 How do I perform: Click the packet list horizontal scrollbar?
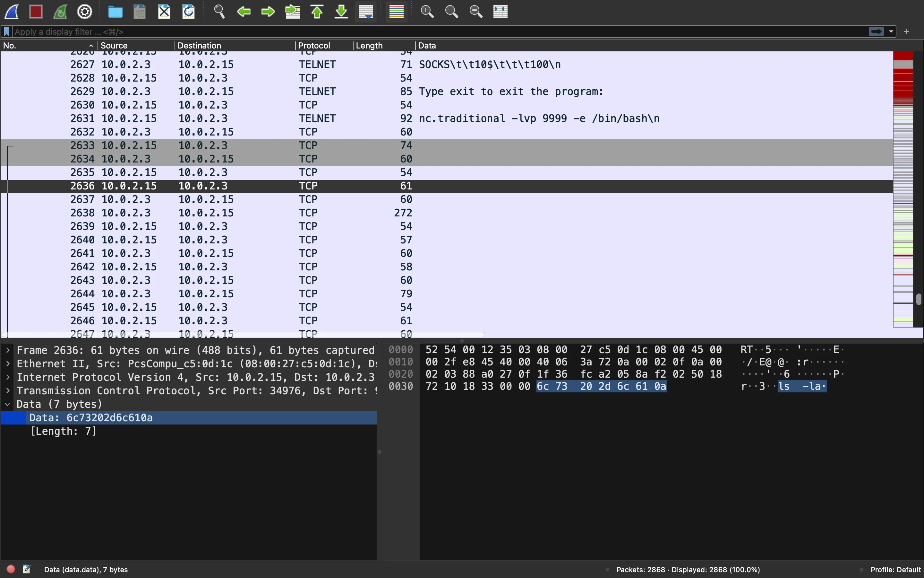click(x=243, y=335)
